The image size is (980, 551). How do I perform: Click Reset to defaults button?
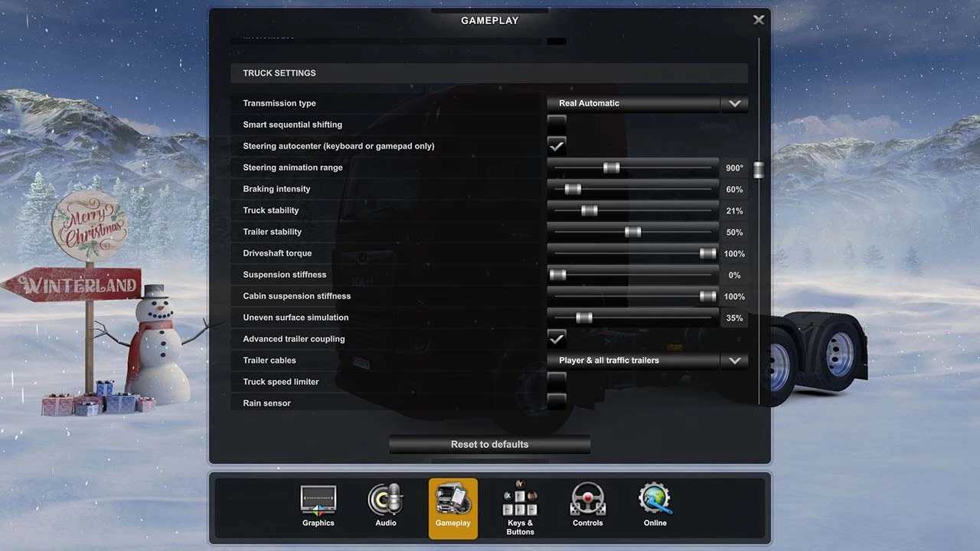click(489, 445)
